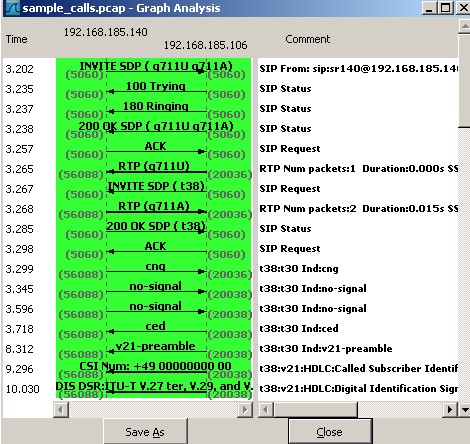
Task: Click the Save As button
Action: click(x=145, y=432)
